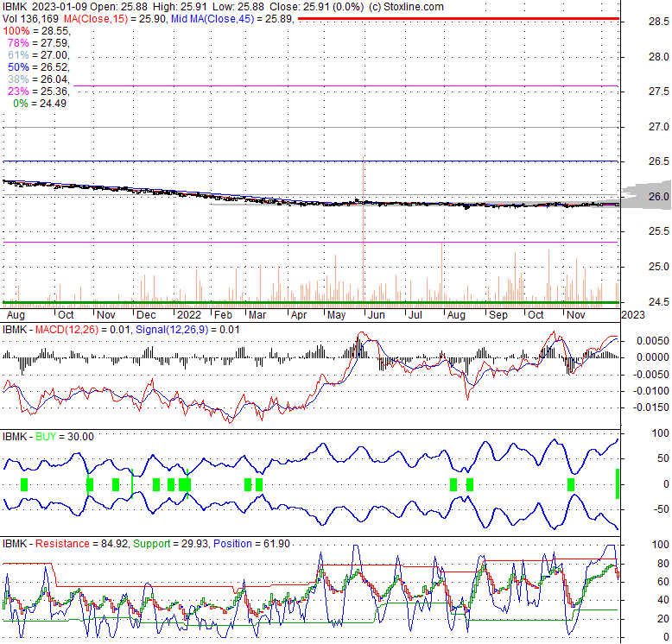Click the '(c) Stoxline.com' copyright text
672x644 pixels.
[x=406, y=7]
